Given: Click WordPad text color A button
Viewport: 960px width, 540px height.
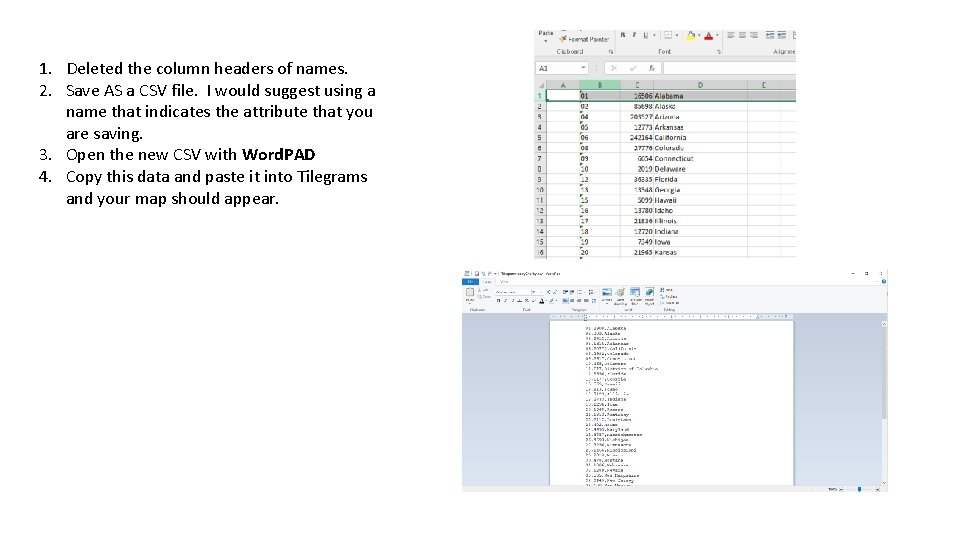Looking at the screenshot, I should [542, 301].
